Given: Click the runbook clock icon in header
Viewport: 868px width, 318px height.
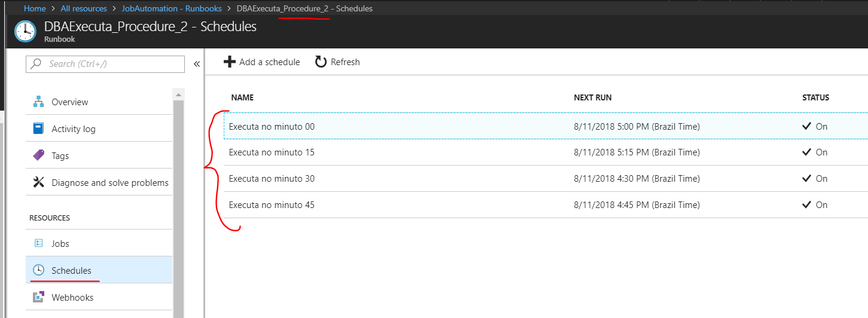Looking at the screenshot, I should click(x=25, y=31).
